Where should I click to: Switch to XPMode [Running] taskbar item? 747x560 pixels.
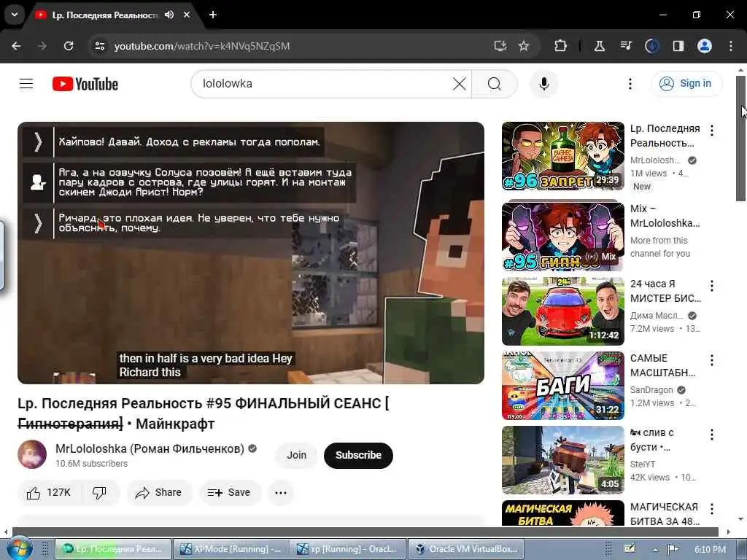point(231,549)
